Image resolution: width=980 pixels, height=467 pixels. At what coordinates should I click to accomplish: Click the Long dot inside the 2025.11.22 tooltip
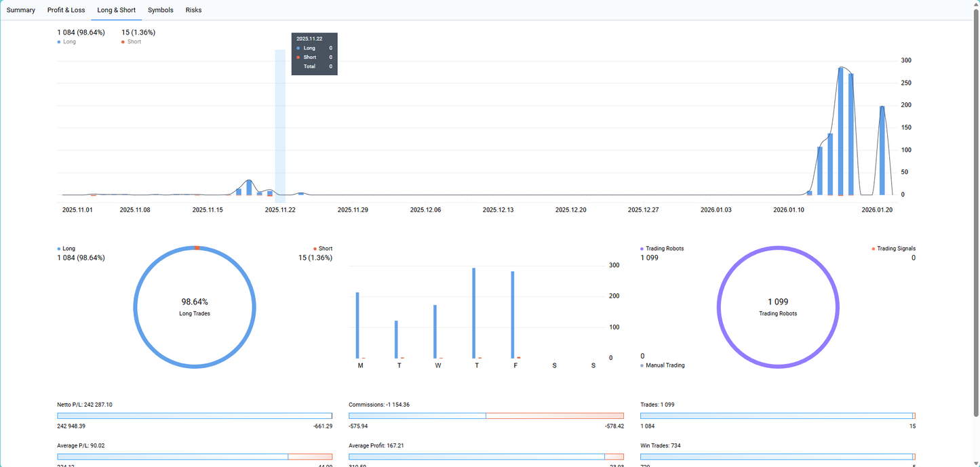[x=299, y=47]
